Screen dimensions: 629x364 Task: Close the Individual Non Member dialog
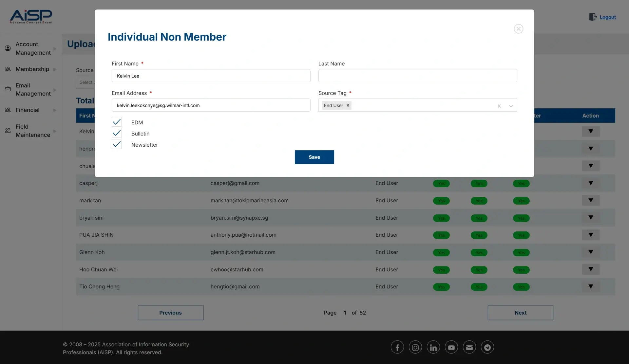tap(518, 29)
